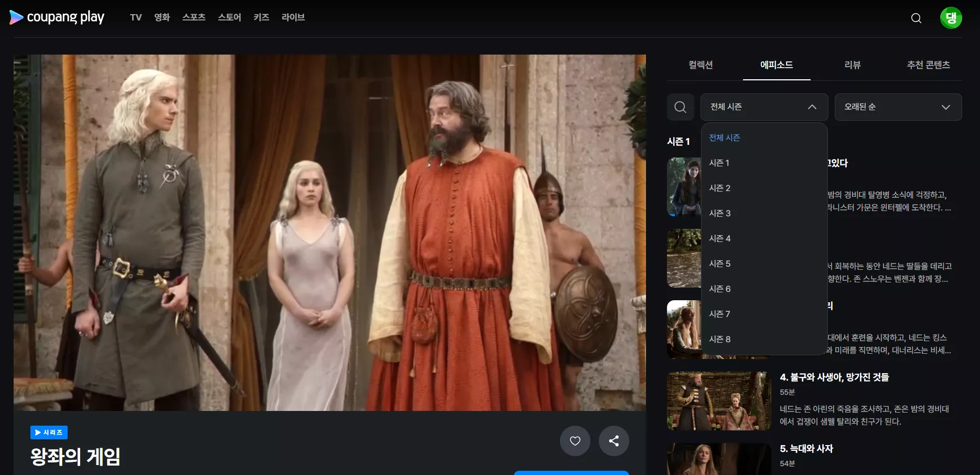Open the 오래된 순 sort dropdown
Screen dimensions: 980x475
(898, 107)
